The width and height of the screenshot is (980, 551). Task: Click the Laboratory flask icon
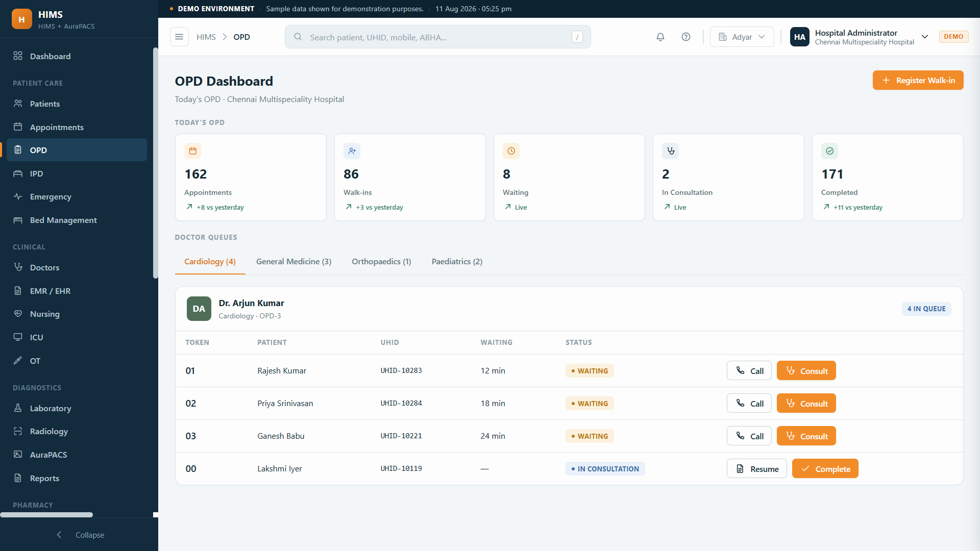click(18, 408)
